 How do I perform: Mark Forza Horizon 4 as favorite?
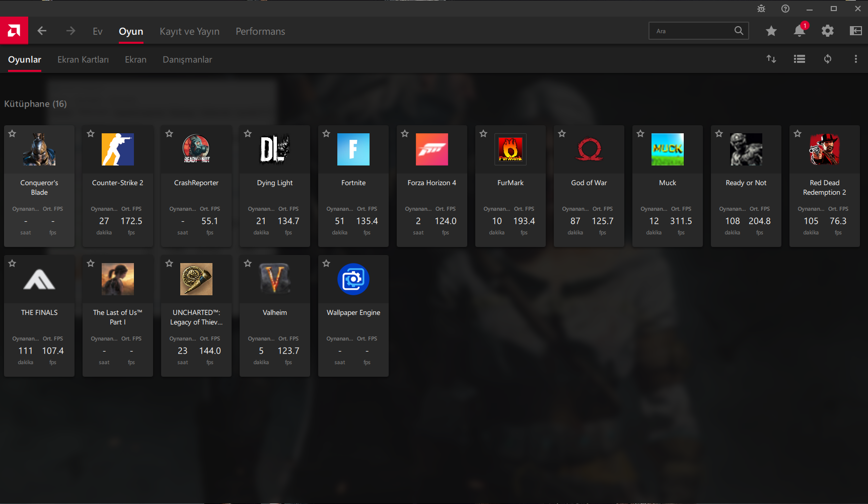(405, 133)
